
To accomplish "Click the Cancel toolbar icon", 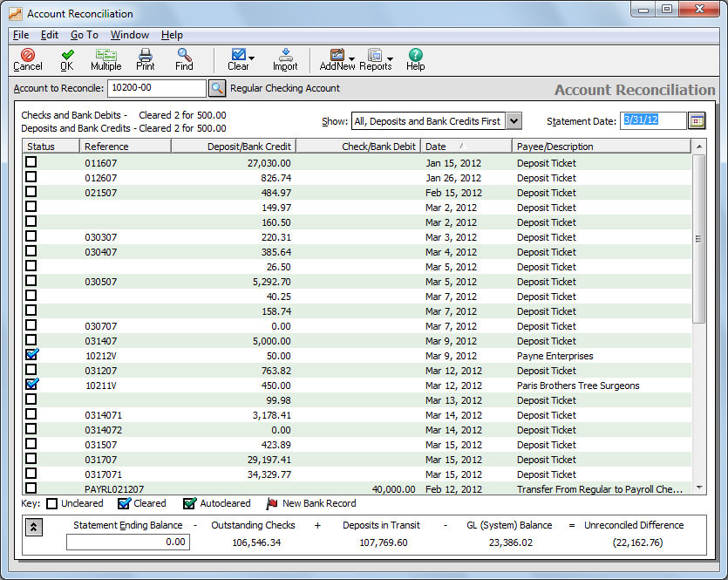I will 27,59.
